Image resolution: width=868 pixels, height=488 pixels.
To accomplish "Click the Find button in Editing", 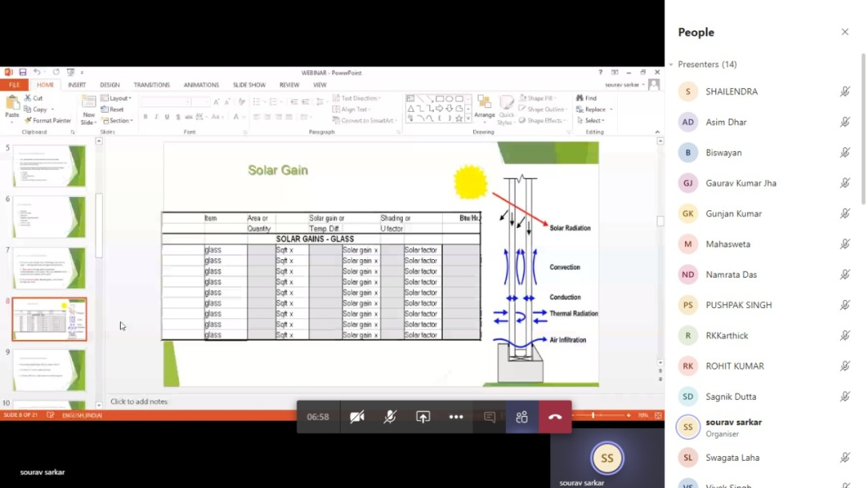I will coord(587,98).
